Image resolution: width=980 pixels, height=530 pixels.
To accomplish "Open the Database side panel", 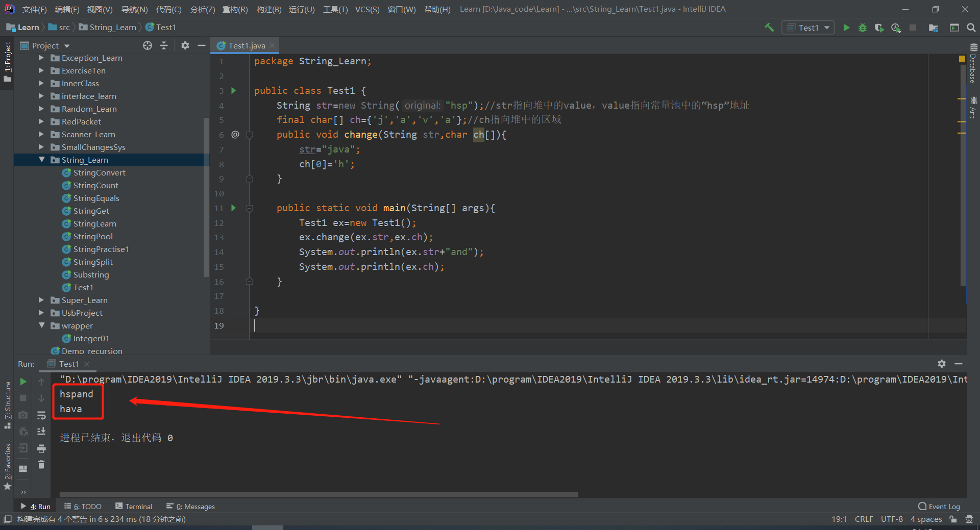I will click(x=973, y=63).
